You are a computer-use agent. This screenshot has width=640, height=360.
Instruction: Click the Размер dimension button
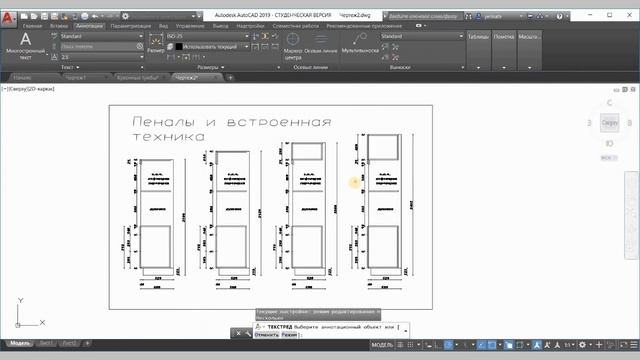tap(156, 43)
